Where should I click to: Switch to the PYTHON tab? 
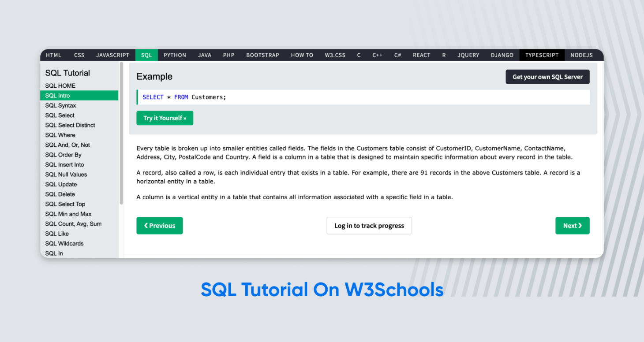tap(175, 55)
